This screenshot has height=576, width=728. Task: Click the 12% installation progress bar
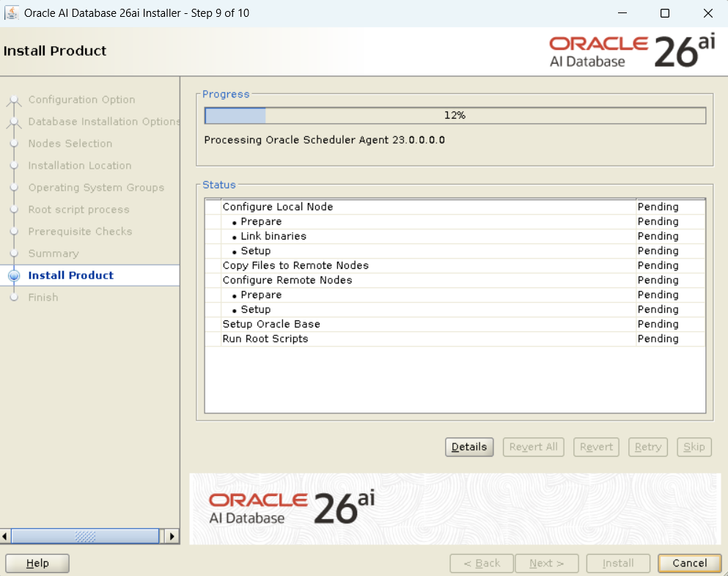(455, 116)
